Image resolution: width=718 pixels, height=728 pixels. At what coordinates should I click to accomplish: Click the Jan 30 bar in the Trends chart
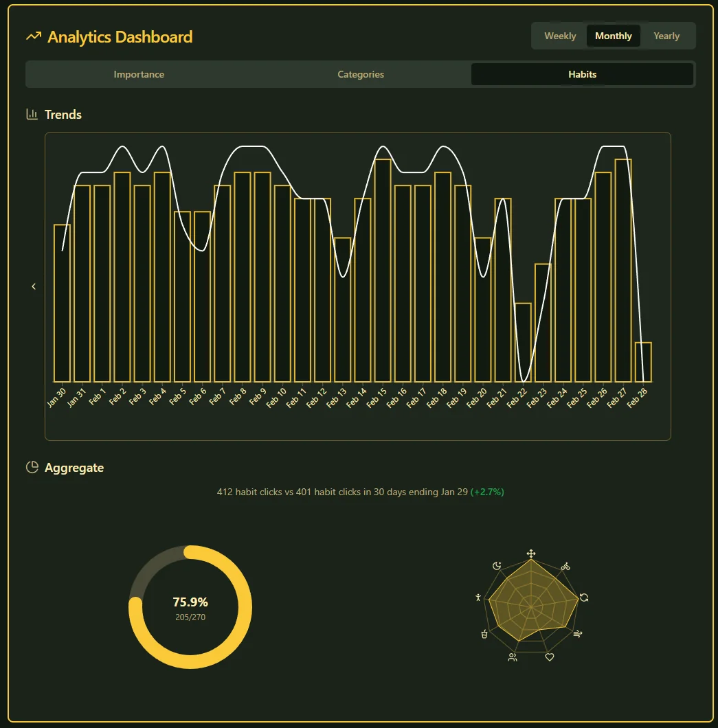(x=63, y=303)
